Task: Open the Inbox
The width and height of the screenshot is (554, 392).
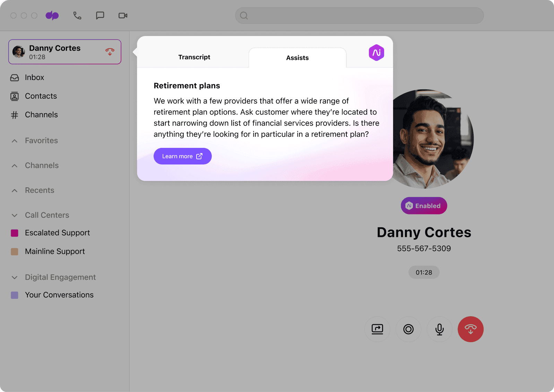Action: pos(34,78)
